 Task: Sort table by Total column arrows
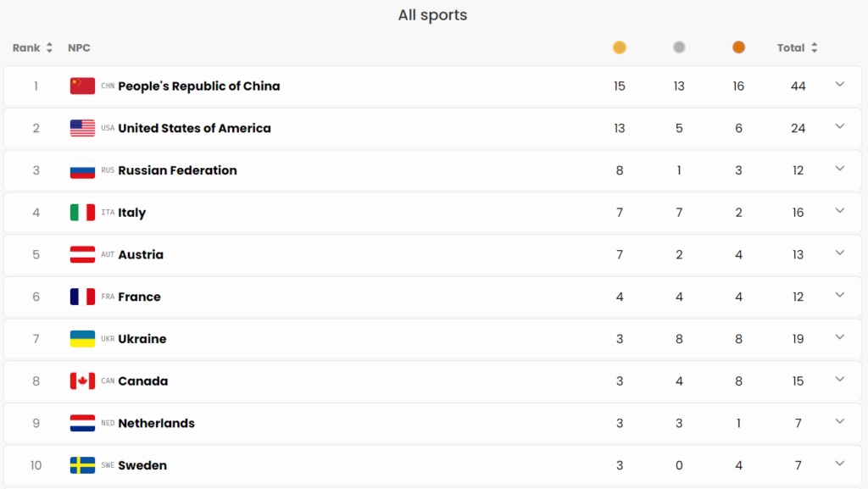[x=814, y=47]
